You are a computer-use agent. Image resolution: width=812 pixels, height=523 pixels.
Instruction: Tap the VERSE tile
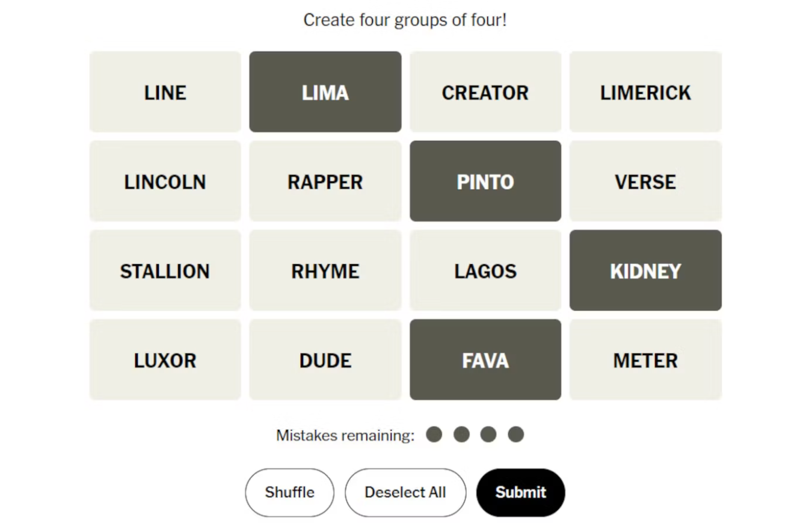pyautogui.click(x=645, y=181)
